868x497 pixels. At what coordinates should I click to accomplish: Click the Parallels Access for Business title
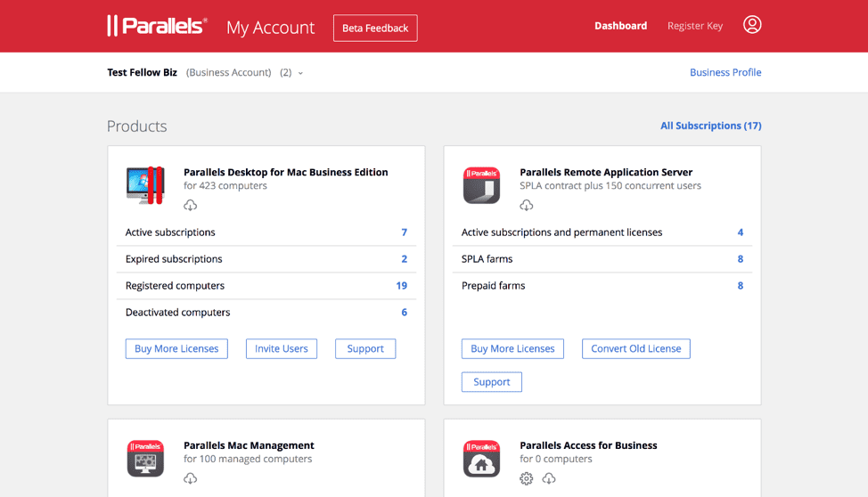pos(588,445)
